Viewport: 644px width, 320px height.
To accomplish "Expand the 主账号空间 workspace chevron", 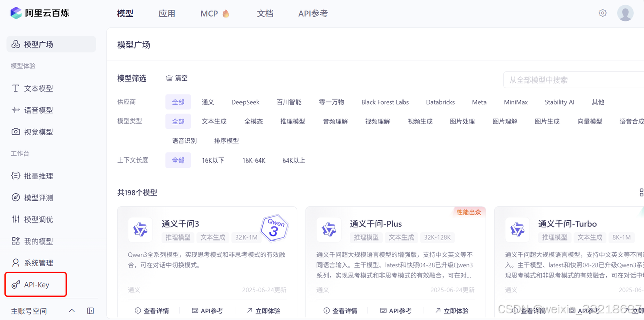I will [x=72, y=311].
